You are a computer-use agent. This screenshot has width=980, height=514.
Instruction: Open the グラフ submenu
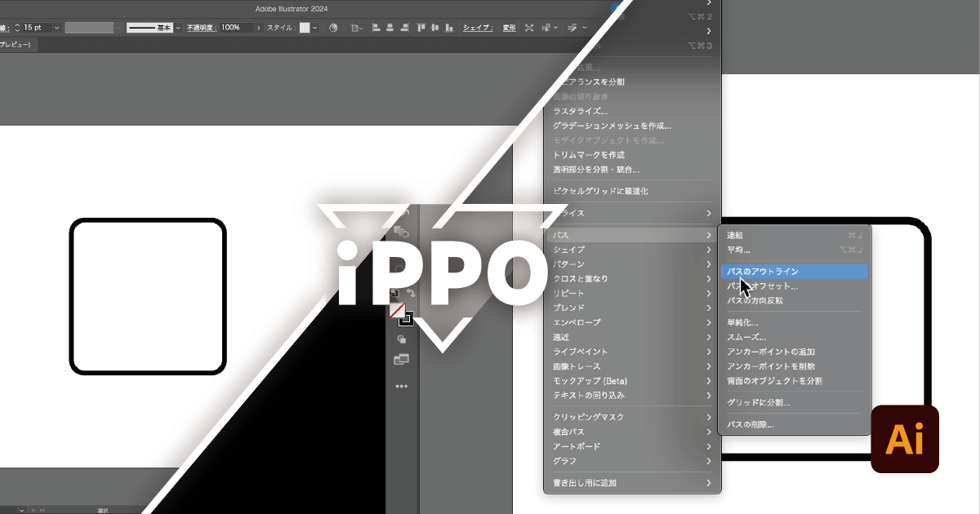[x=632, y=461]
